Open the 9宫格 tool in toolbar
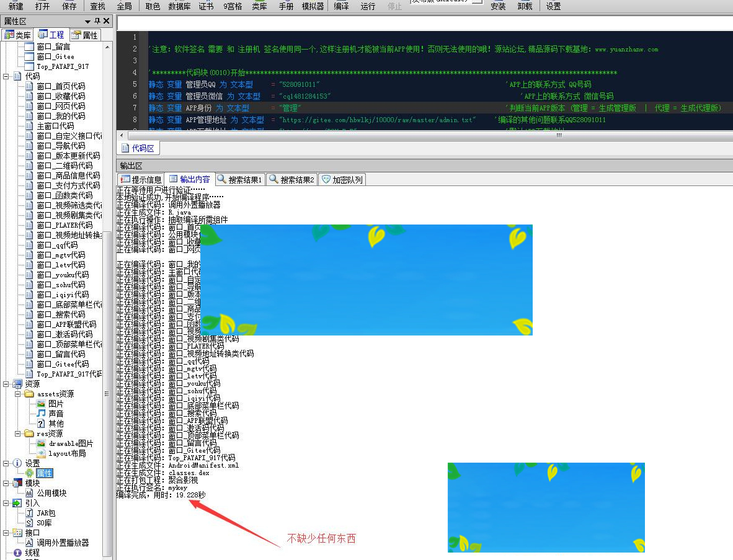 click(233, 6)
